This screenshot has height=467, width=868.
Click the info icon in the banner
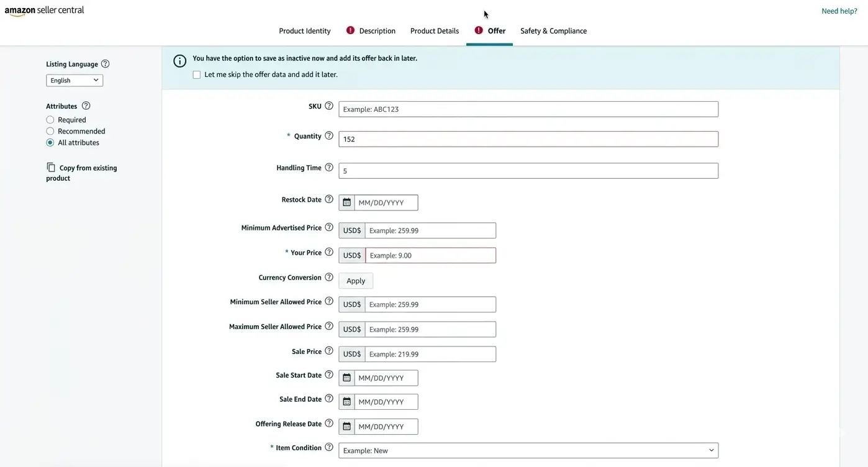click(x=179, y=61)
